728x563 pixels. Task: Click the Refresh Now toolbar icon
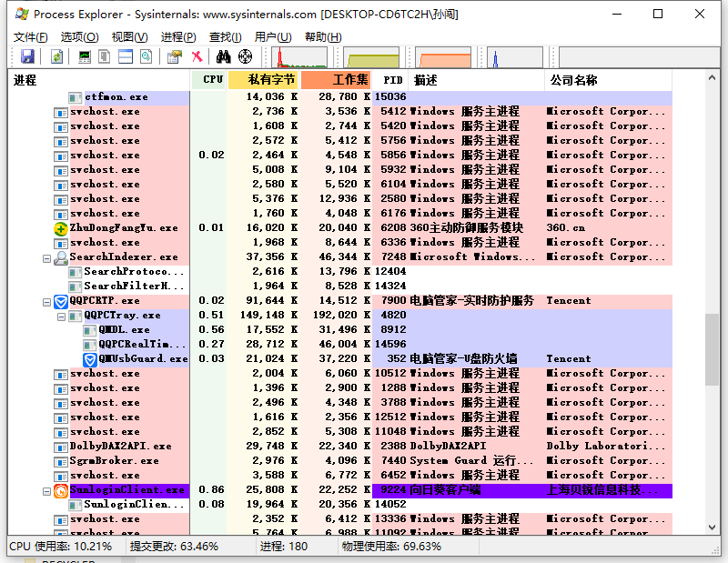(56, 56)
